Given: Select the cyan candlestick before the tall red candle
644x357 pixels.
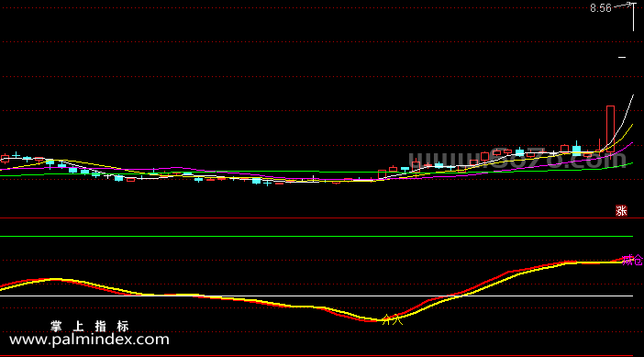Looking at the screenshot, I should point(577,149).
